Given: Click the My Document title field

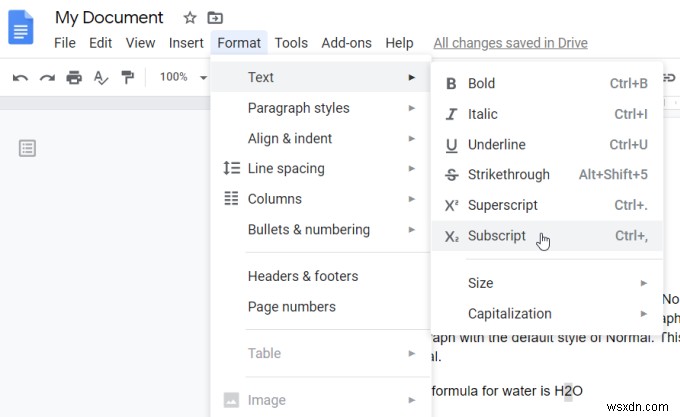Looking at the screenshot, I should (x=109, y=18).
